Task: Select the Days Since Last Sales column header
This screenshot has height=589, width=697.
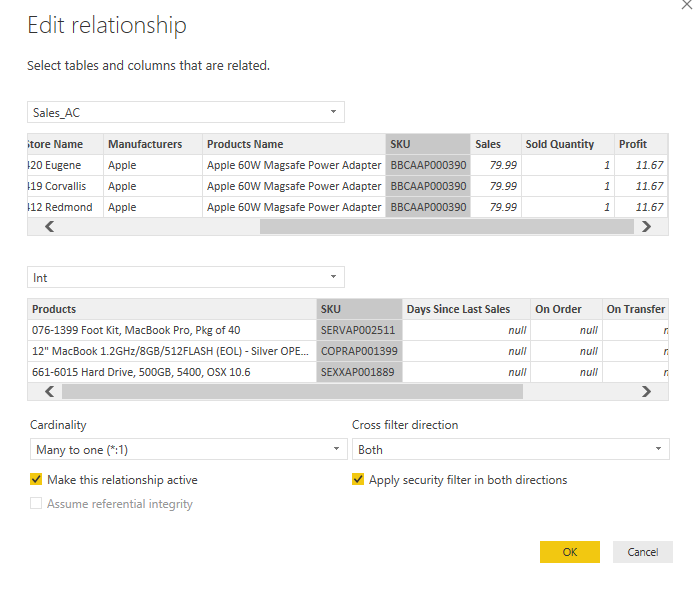Action: point(466,309)
